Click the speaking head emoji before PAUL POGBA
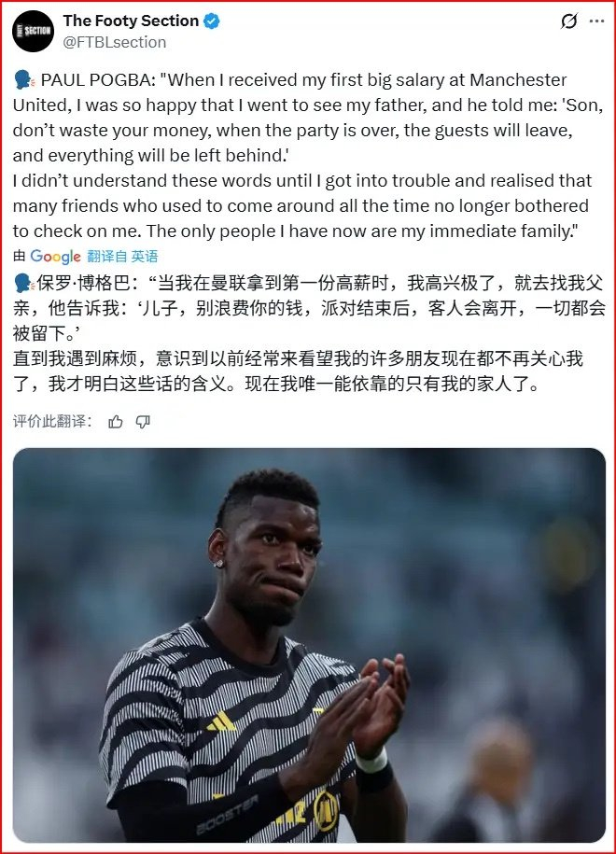This screenshot has width=616, height=854. tap(24, 80)
